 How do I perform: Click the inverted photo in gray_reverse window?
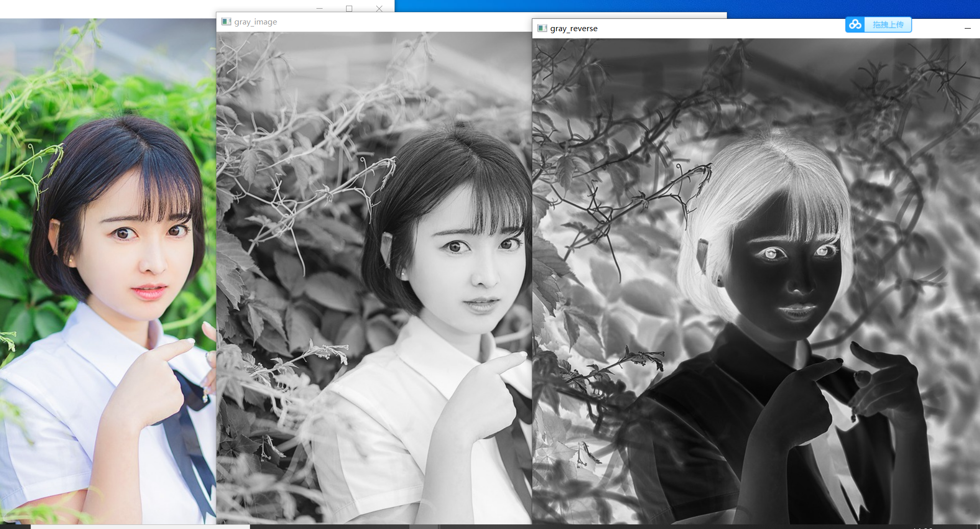pos(756,281)
